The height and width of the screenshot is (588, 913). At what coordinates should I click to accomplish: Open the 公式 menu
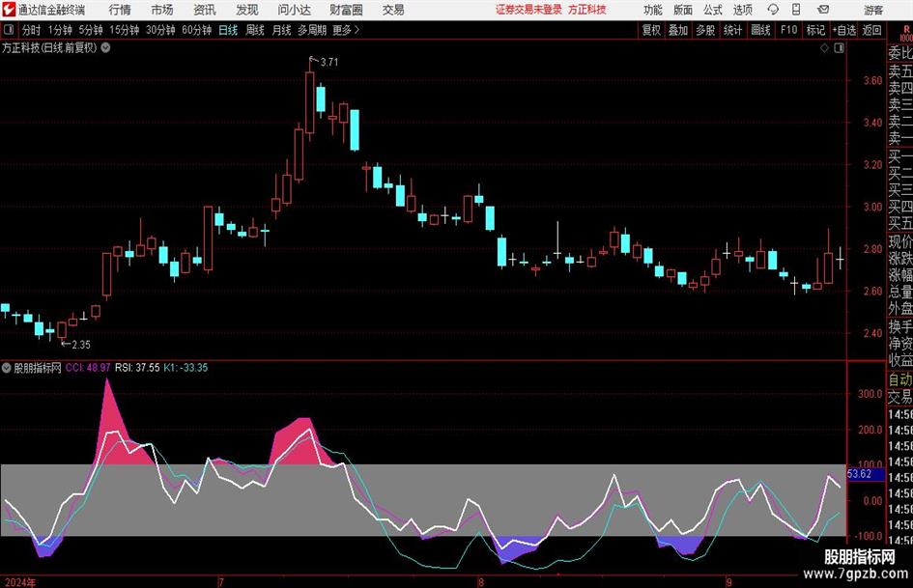tap(712, 10)
